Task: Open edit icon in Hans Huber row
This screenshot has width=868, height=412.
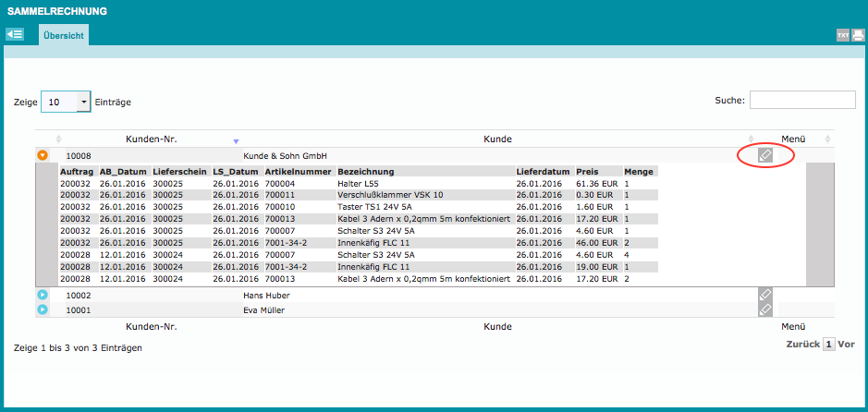Action: [764, 295]
